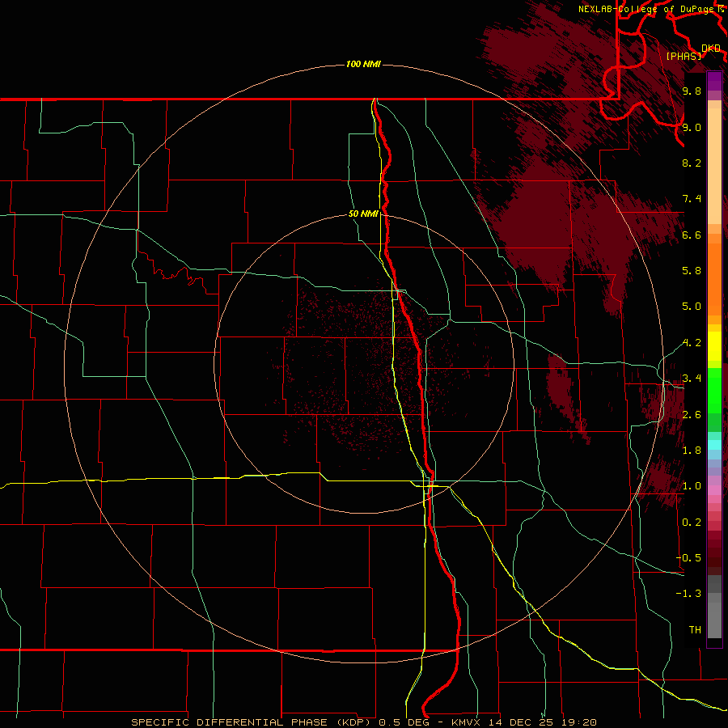The width and height of the screenshot is (728, 728).
Task: Pick the purple top segment of color bar
Action: point(714,81)
